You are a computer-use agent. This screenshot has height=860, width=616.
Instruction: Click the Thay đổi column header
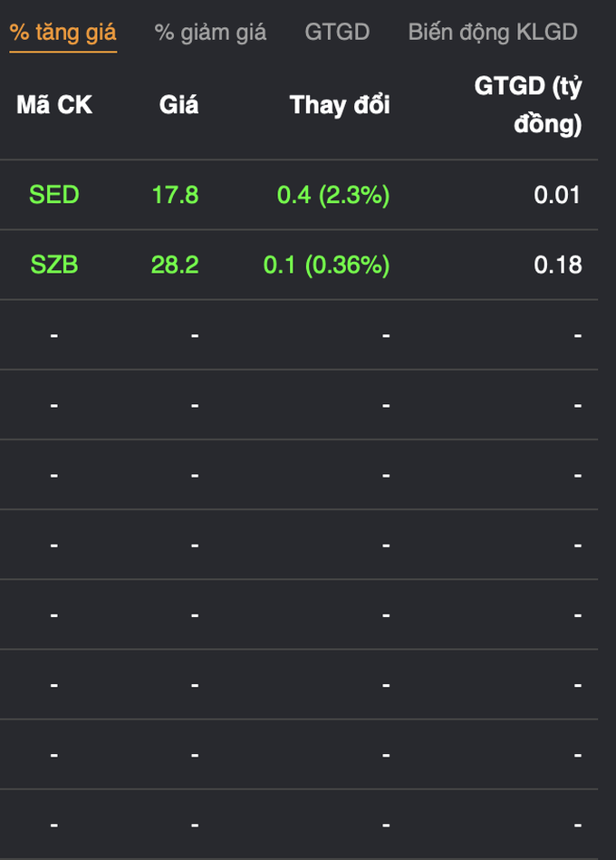pyautogui.click(x=340, y=105)
